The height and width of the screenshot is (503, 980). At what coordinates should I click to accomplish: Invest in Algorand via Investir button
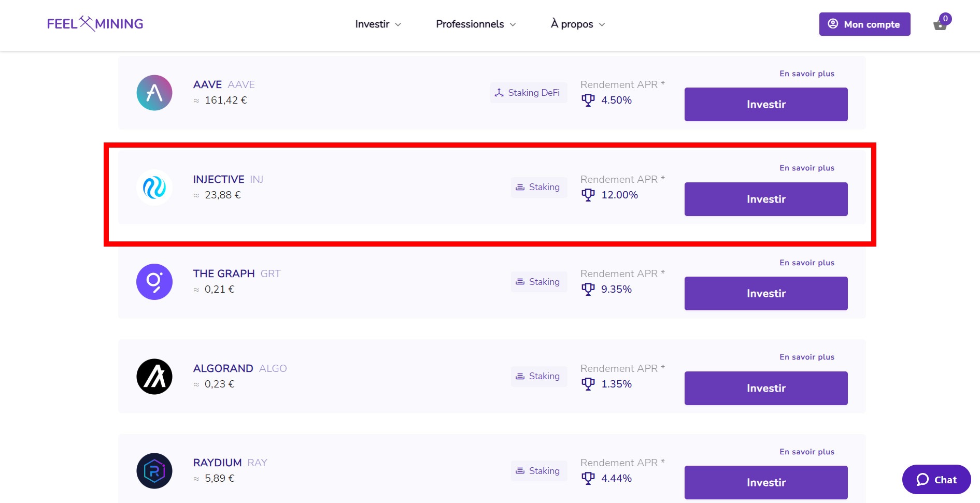coord(765,388)
